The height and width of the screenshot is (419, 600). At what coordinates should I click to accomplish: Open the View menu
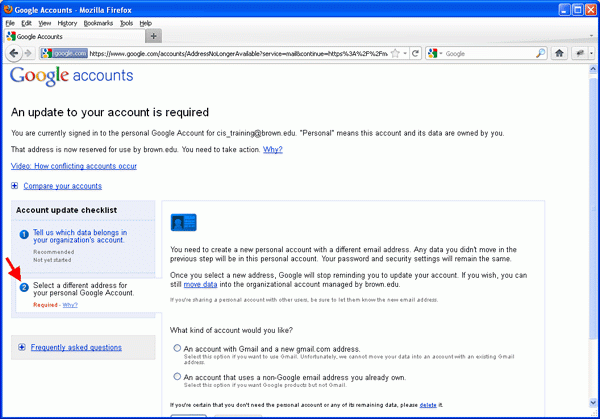tap(45, 23)
